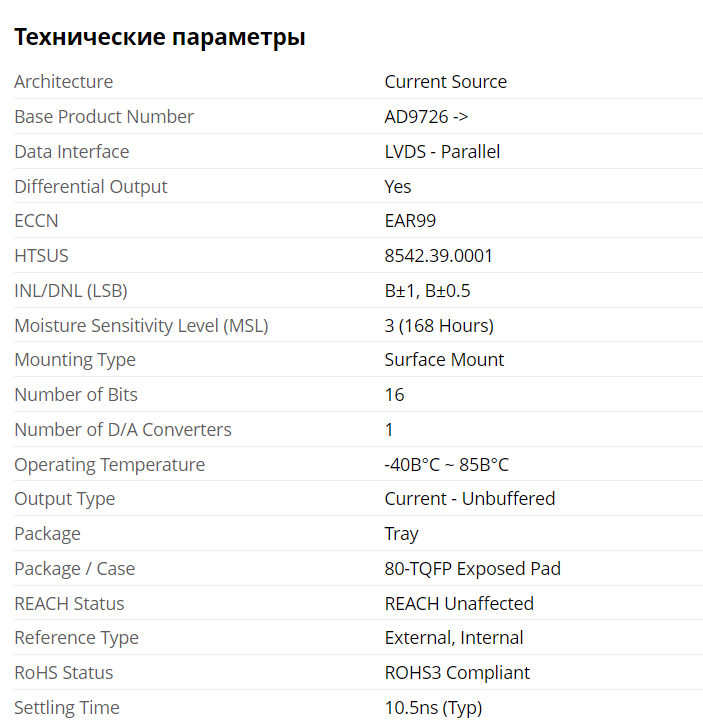Click the "Технические параметры" heading
Viewport: 703px width, 724px height.
coord(160,38)
